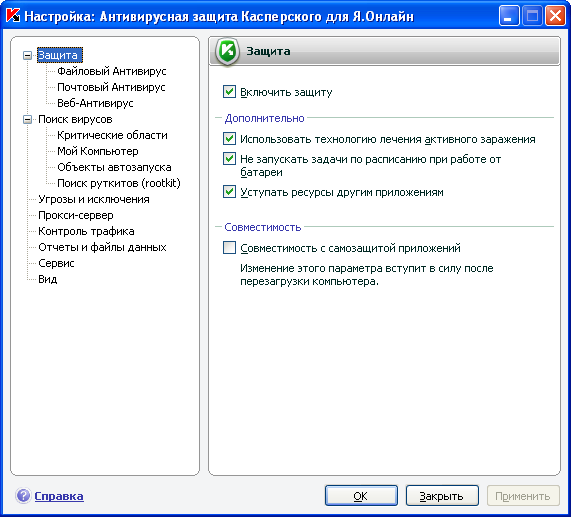The image size is (571, 517).
Task: Click the question mark help icon
Action: tap(23, 496)
